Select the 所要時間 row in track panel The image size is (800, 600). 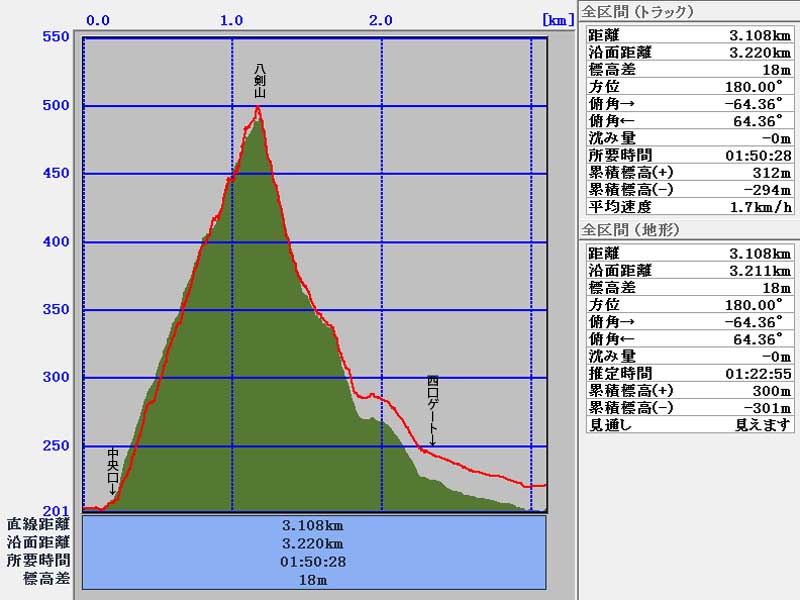[x=689, y=155]
